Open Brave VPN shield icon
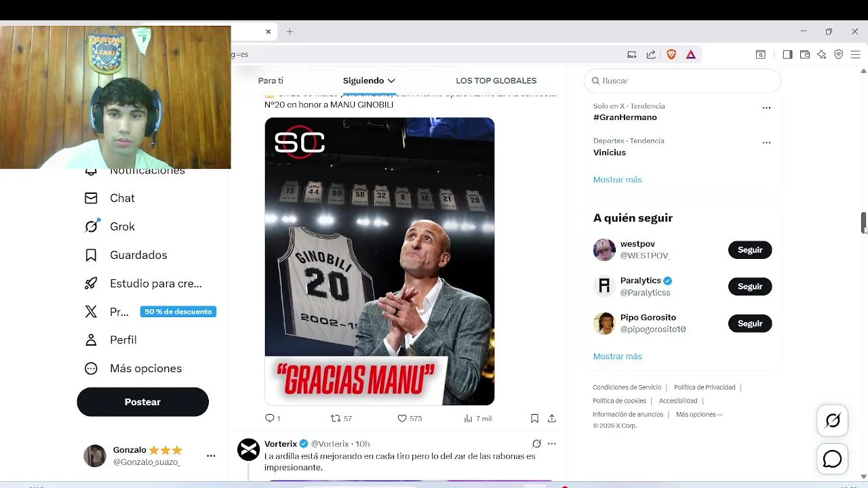 [x=839, y=55]
